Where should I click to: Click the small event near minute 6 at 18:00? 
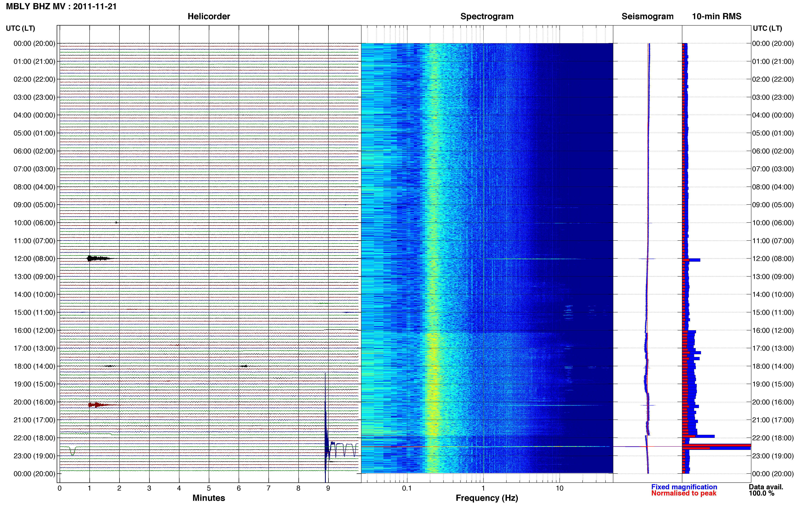tap(244, 366)
